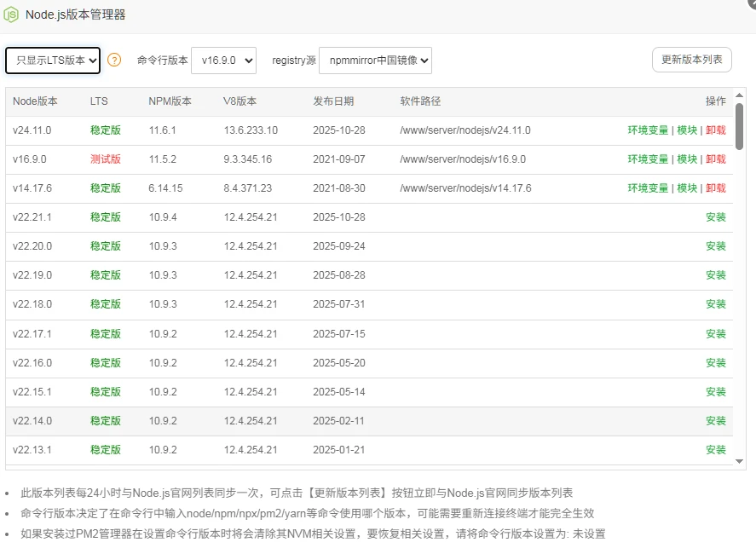Click V8 version 13.6.233.10 cell
This screenshot has height=548, width=756.
tap(251, 130)
